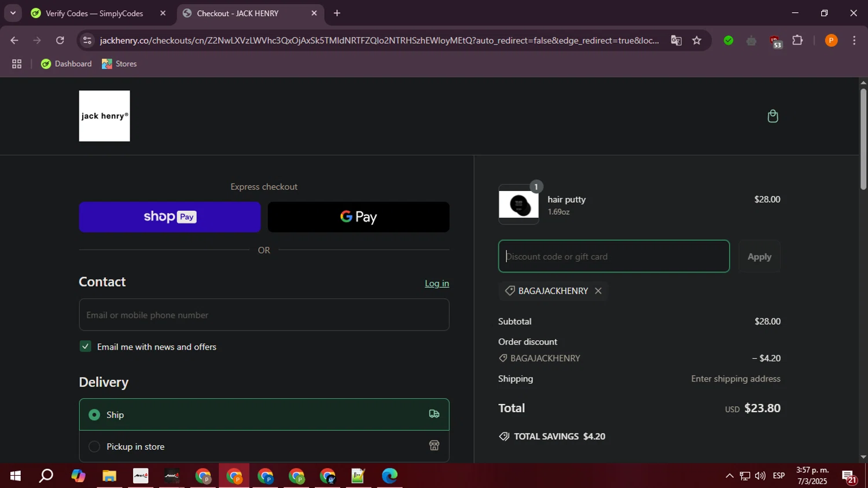Viewport: 868px width, 488px height.
Task: Click the Apply discount button
Action: pyautogui.click(x=759, y=256)
